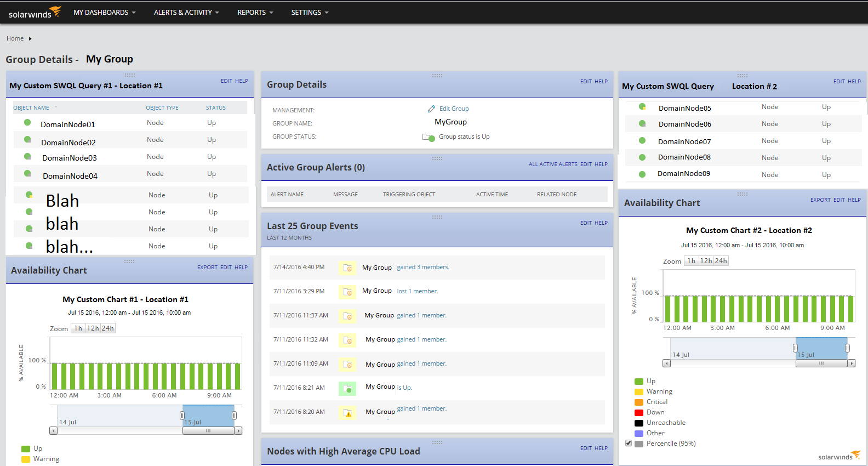Click the DomainNode01 row name

pyautogui.click(x=68, y=124)
